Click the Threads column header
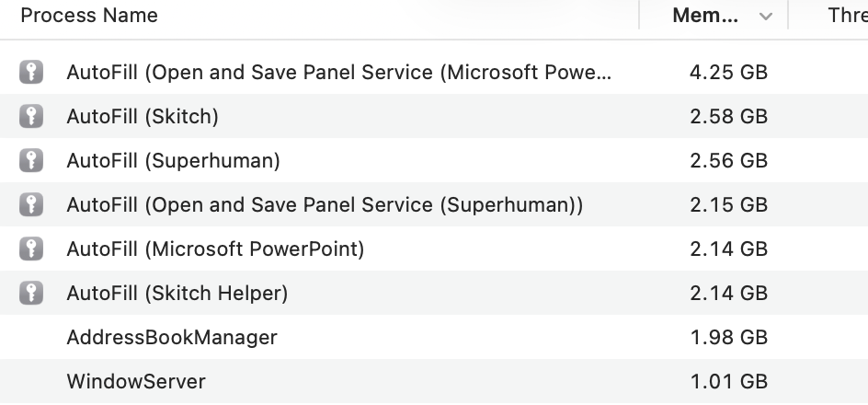This screenshot has height=405, width=868. (x=846, y=16)
